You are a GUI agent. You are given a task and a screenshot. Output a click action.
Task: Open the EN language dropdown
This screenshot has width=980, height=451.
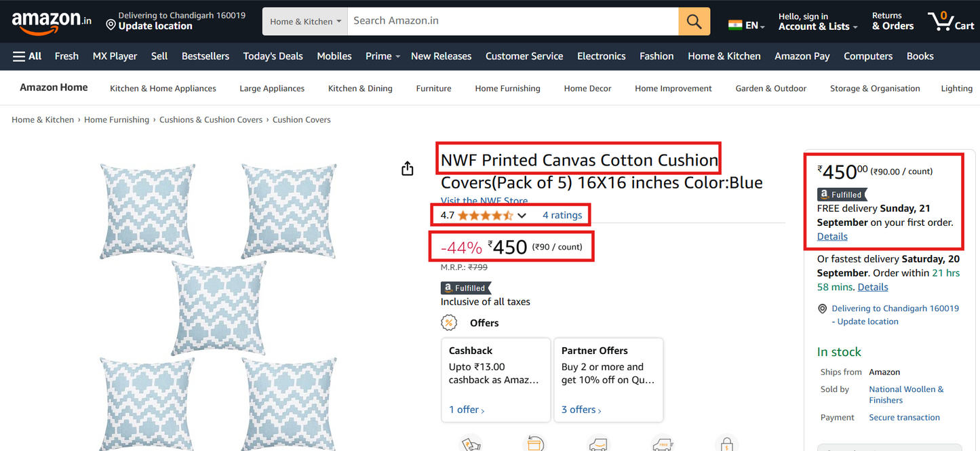coord(746,24)
